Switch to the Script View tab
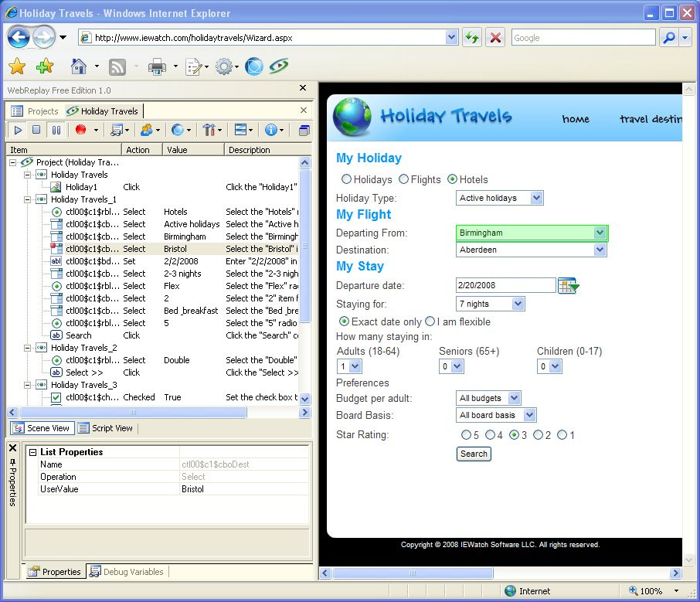The height and width of the screenshot is (602, 700). [x=106, y=428]
